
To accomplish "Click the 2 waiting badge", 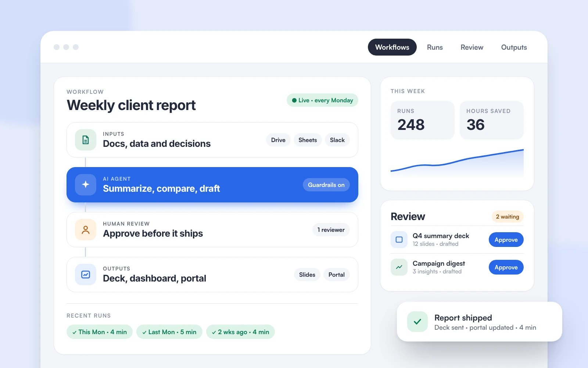I will [508, 217].
